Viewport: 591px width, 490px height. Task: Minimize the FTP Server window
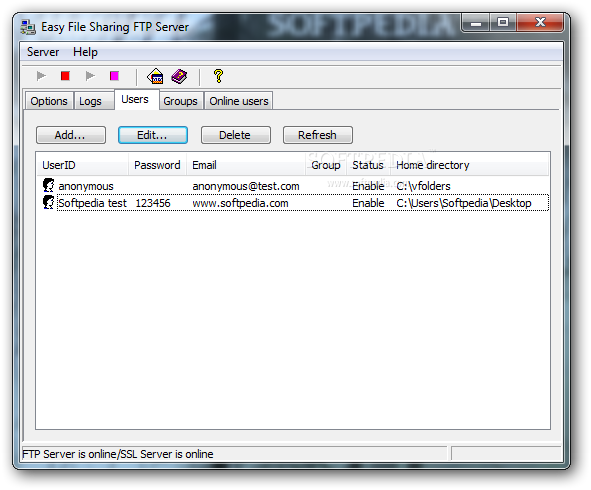pos(476,23)
